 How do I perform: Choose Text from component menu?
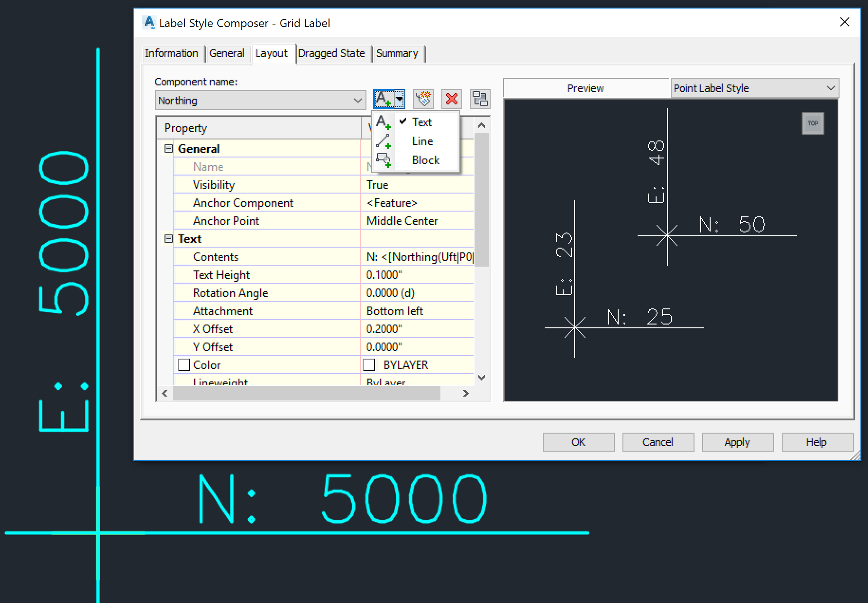coord(422,122)
